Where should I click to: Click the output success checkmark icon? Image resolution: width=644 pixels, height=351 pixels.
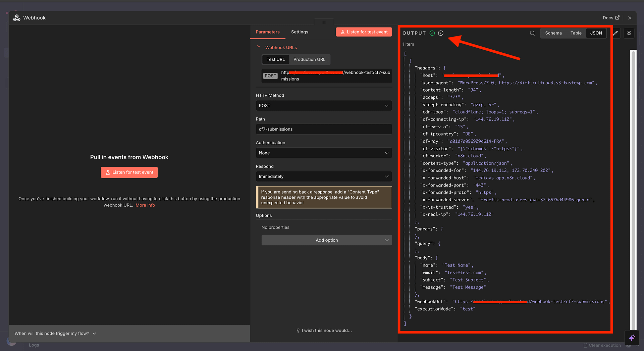click(x=432, y=33)
